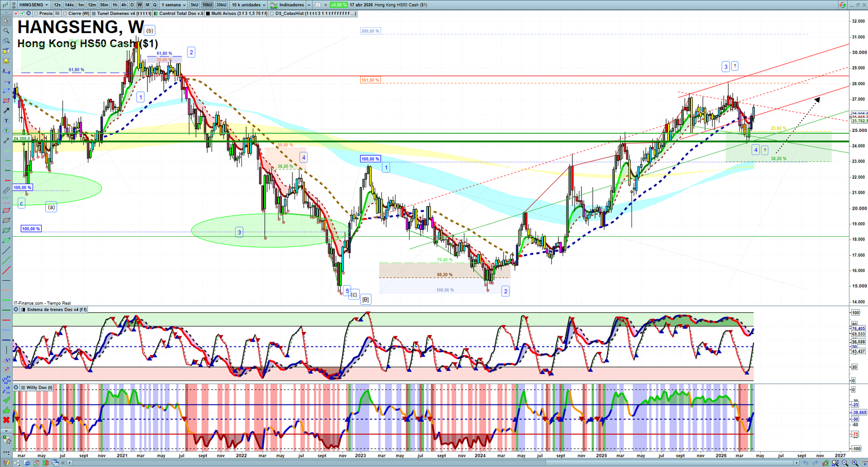
Task: Choose the text box T tool
Action: tap(6, 121)
